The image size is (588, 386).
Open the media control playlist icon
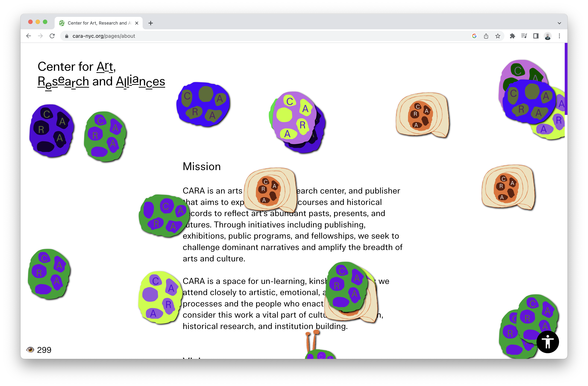pos(524,36)
